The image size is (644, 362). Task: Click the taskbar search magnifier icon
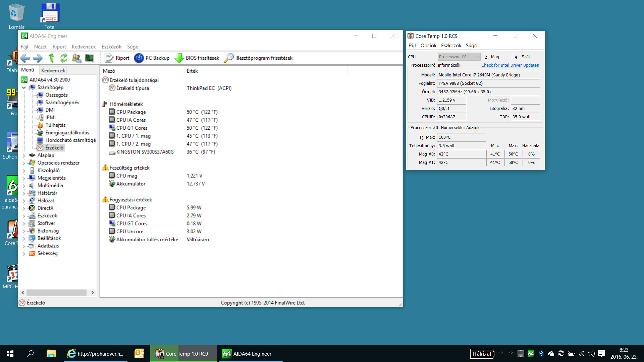(x=30, y=354)
